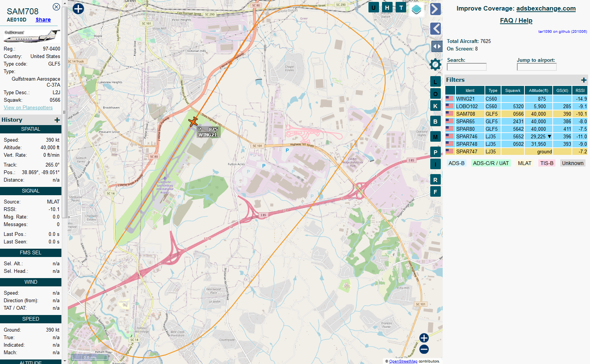590x364 pixels.
Task: Toggle the T map button
Action: (401, 7)
